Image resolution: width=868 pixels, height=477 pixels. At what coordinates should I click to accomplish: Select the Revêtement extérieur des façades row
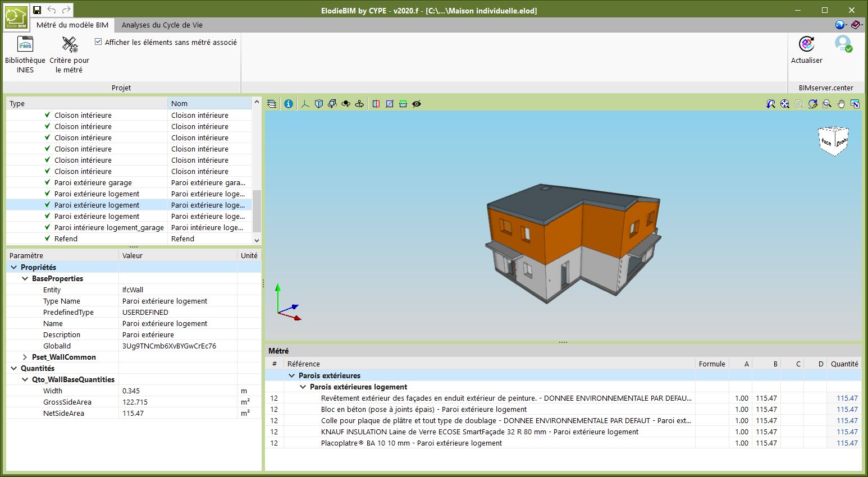(x=563, y=398)
